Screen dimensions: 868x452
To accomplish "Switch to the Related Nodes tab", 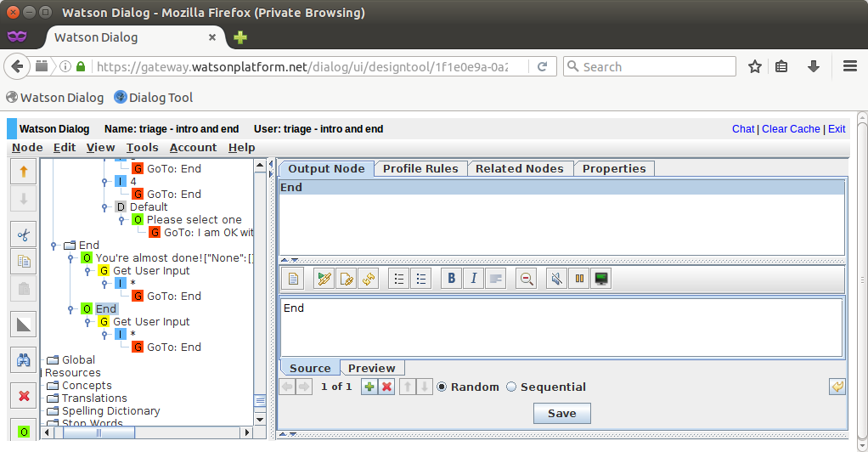I will [x=519, y=169].
